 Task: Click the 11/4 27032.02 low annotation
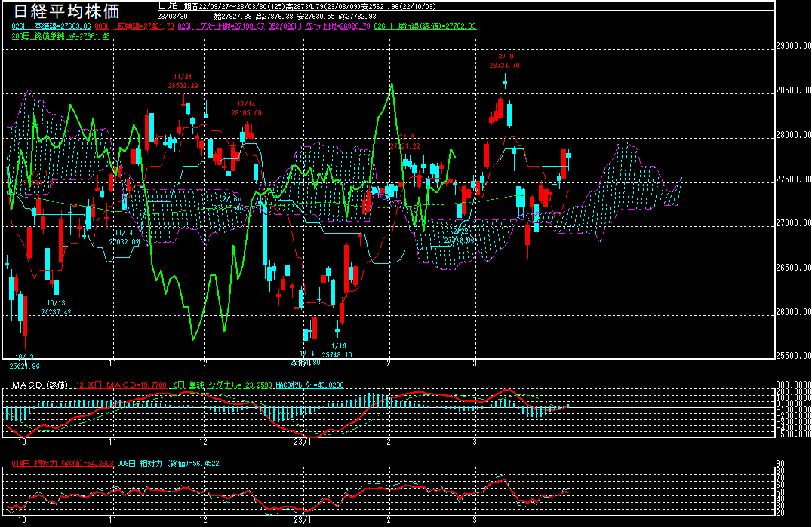pos(125,237)
